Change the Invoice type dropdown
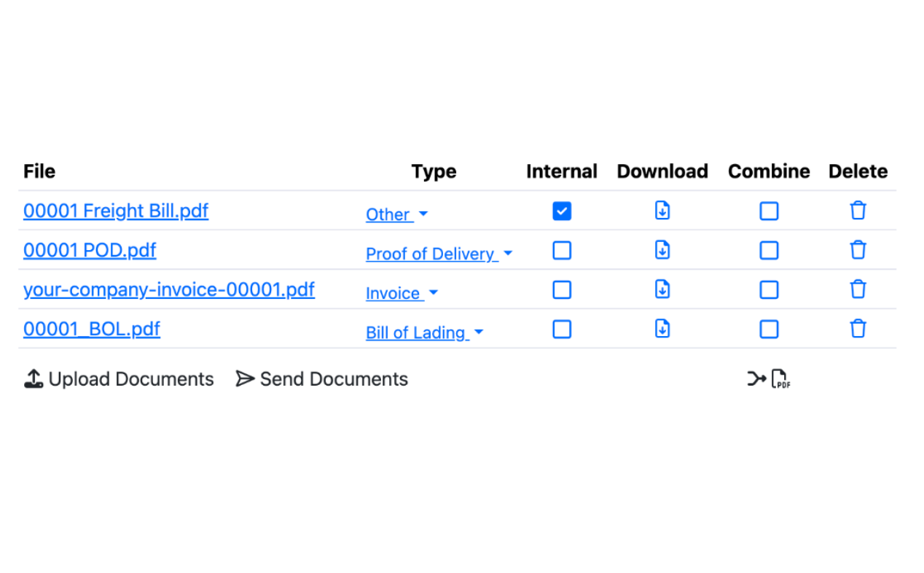Image resolution: width=924 pixels, height=573 pixels. point(402,293)
